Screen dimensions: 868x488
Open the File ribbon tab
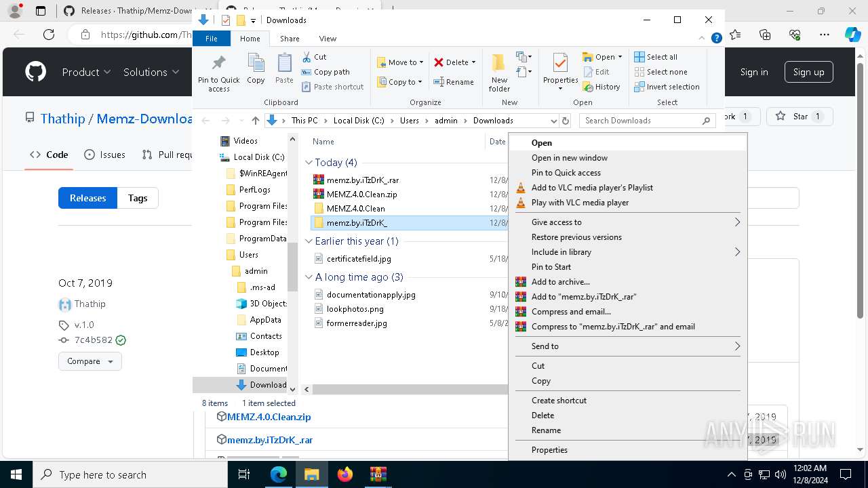212,39
